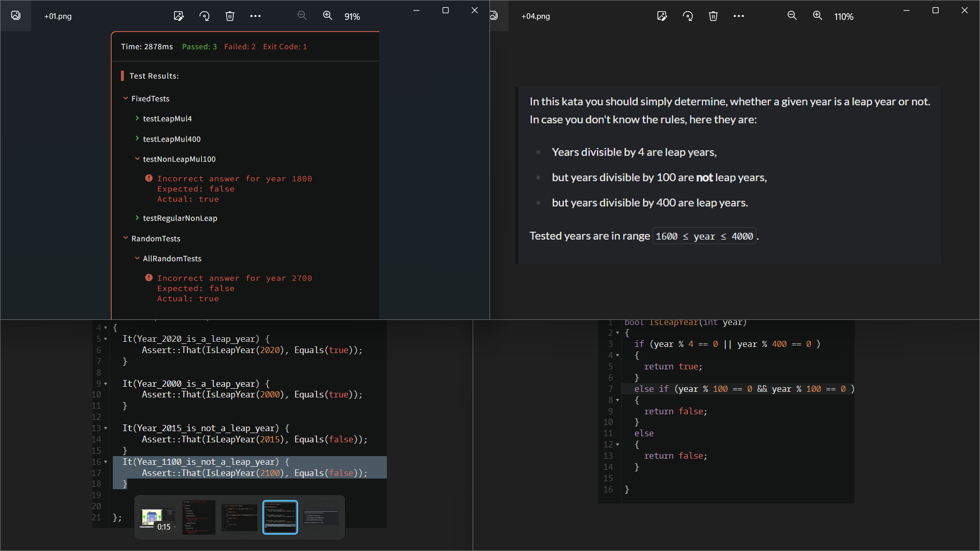Zoom in on the +01.png image
Image resolution: width=980 pixels, height=551 pixels.
click(x=328, y=16)
